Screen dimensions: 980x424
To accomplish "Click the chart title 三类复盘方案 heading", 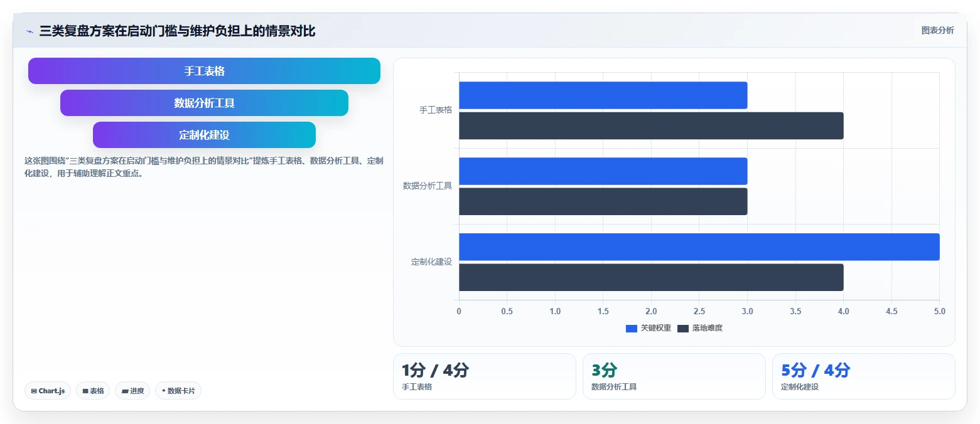I will pos(177,31).
